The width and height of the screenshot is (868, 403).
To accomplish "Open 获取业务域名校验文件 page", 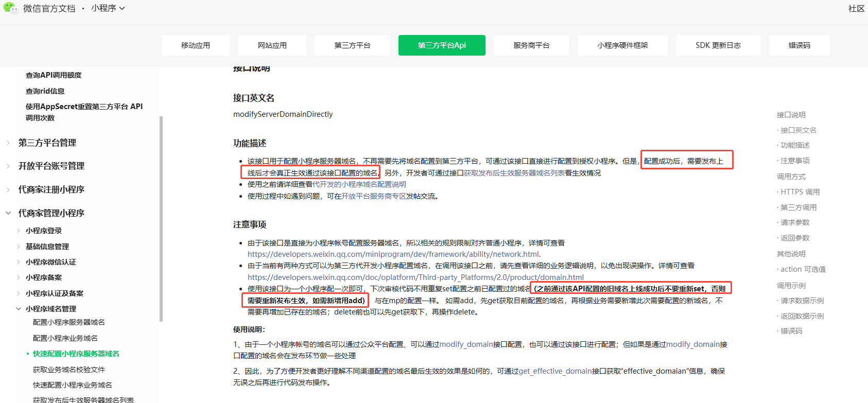I will point(69,370).
